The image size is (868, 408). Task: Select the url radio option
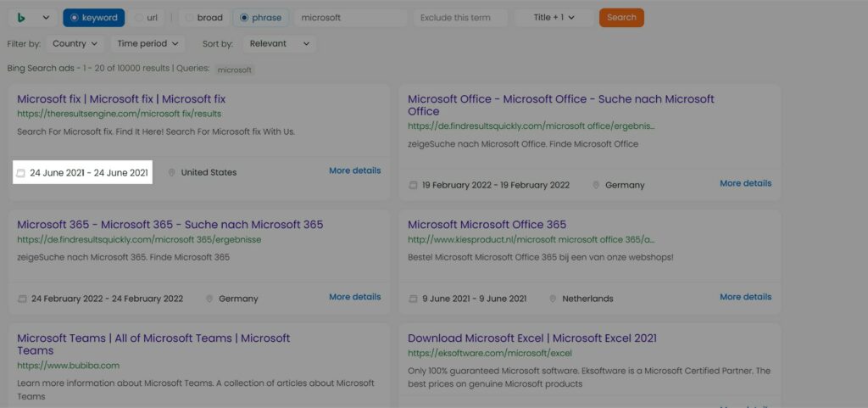point(147,18)
